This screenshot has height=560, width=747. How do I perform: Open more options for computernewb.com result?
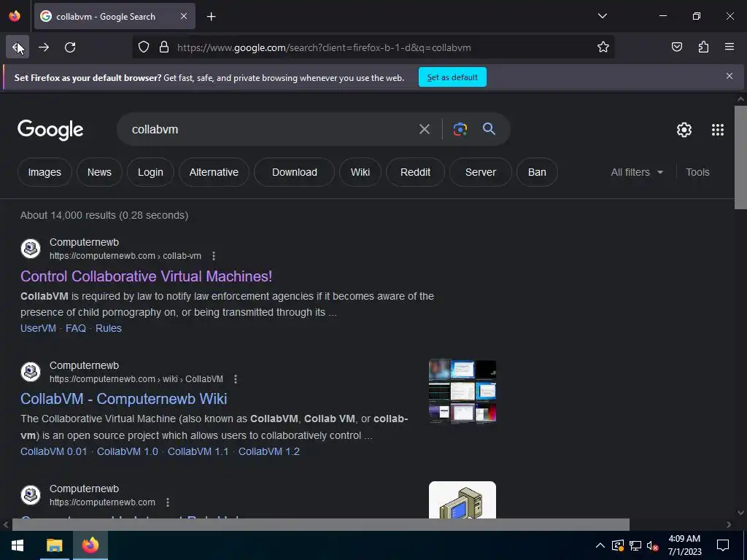(x=168, y=502)
